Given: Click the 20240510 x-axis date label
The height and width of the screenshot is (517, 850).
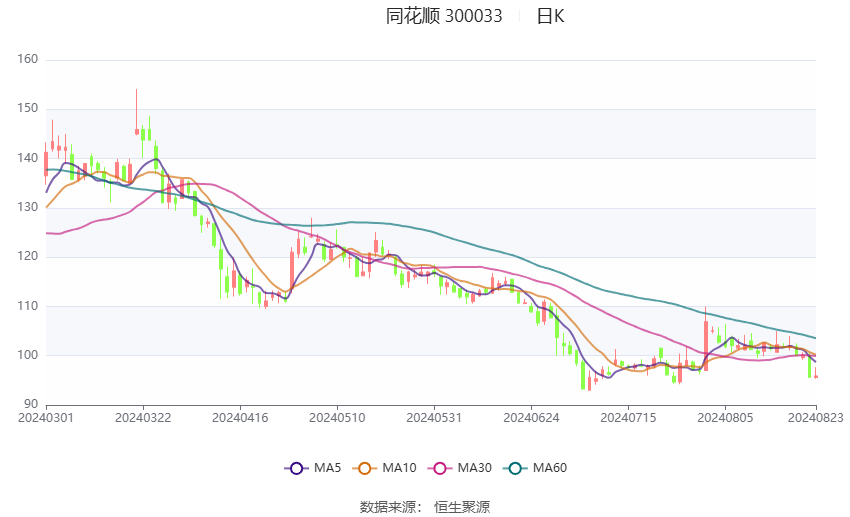Looking at the screenshot, I should pos(337,418).
